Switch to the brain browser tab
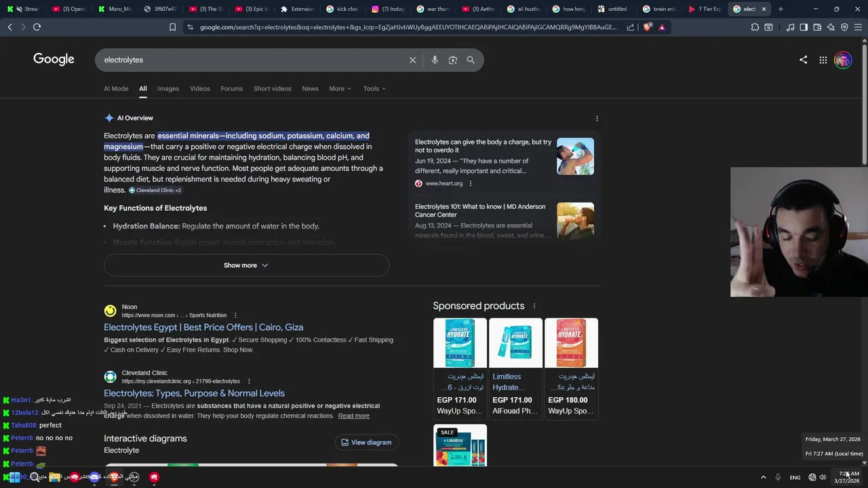This screenshot has height=488, width=868. [659, 9]
